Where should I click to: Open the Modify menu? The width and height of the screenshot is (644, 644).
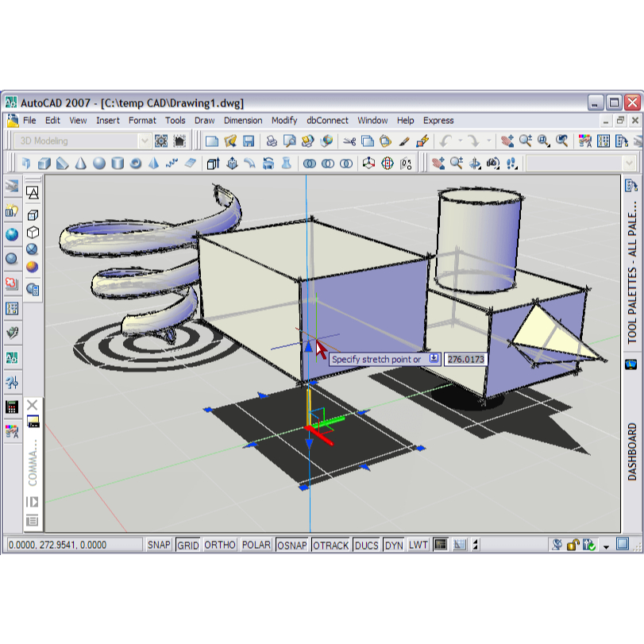pyautogui.click(x=284, y=121)
